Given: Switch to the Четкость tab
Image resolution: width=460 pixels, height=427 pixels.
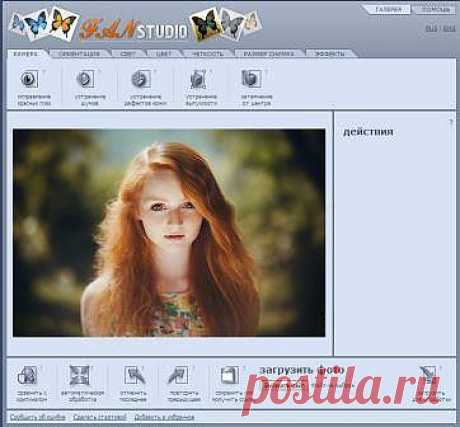Looking at the screenshot, I should (x=208, y=53).
